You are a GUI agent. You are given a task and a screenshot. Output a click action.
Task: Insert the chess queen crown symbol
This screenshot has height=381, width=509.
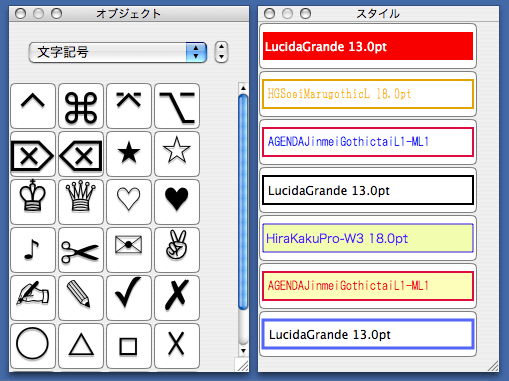[x=81, y=202]
